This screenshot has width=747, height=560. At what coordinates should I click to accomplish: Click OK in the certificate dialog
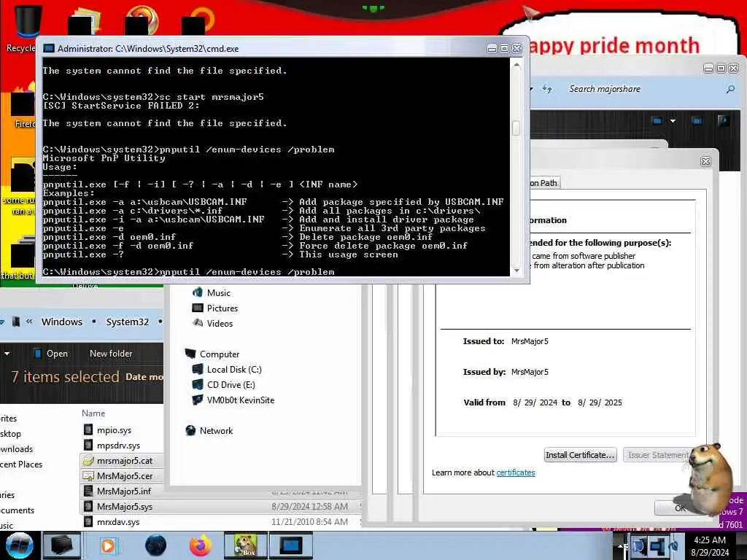tap(680, 508)
